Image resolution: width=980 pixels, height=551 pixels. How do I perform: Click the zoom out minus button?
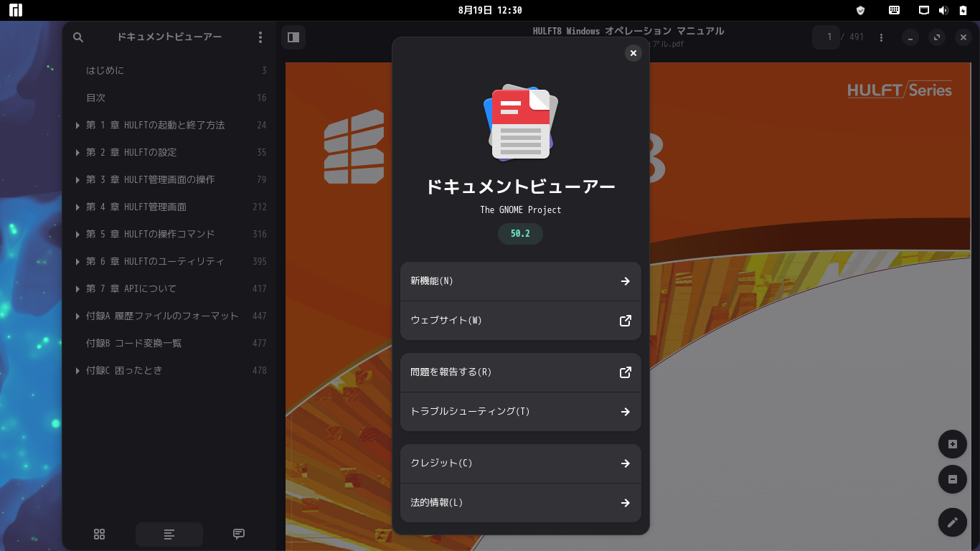(953, 479)
